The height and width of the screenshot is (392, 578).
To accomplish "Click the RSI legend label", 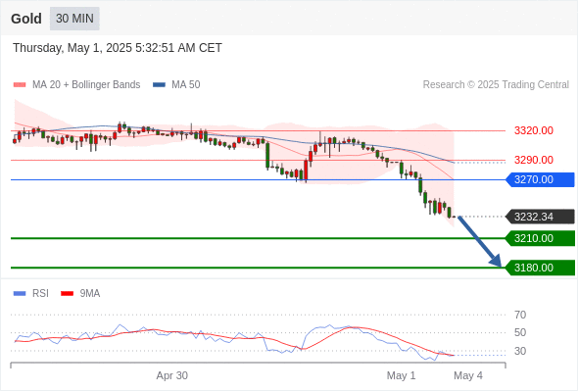I will 40,294.
